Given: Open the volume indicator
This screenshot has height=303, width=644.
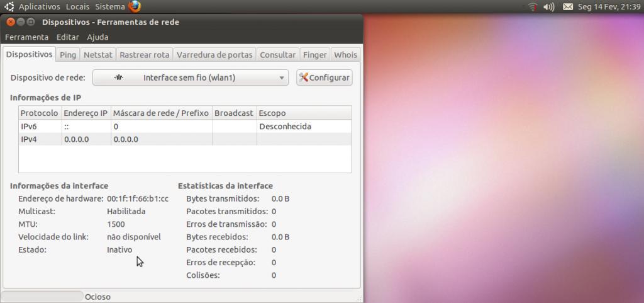Looking at the screenshot, I should point(548,7).
